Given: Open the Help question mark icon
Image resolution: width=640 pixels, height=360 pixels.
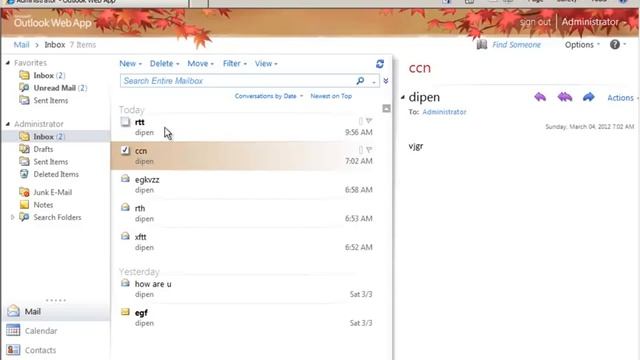Looking at the screenshot, I should point(615,44).
